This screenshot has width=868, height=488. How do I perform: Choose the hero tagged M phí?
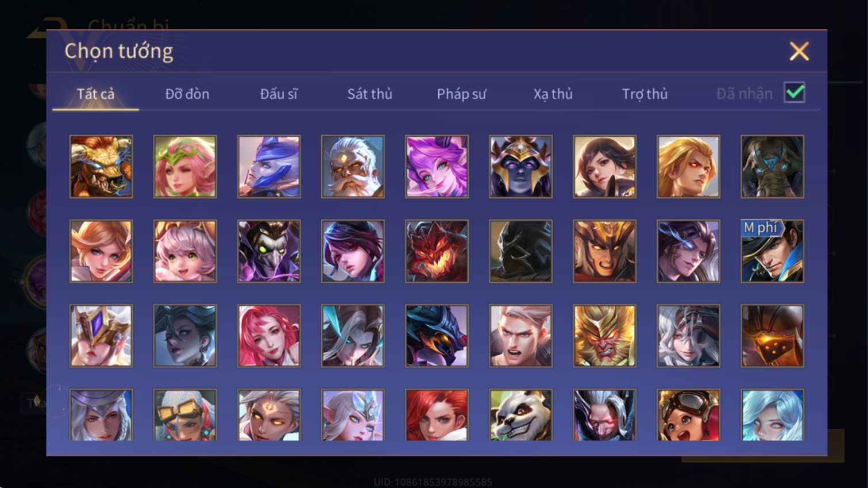click(x=772, y=251)
